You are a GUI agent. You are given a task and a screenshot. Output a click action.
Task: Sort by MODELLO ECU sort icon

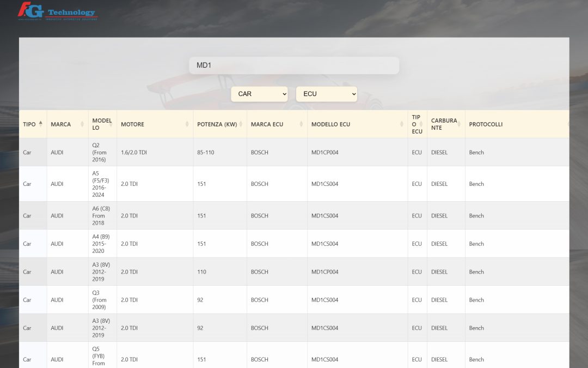coord(402,124)
